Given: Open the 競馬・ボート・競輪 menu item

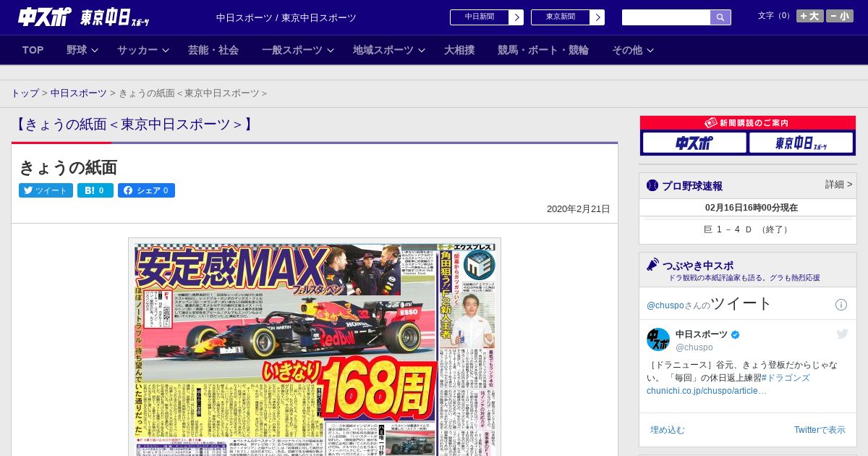Looking at the screenshot, I should point(543,50).
